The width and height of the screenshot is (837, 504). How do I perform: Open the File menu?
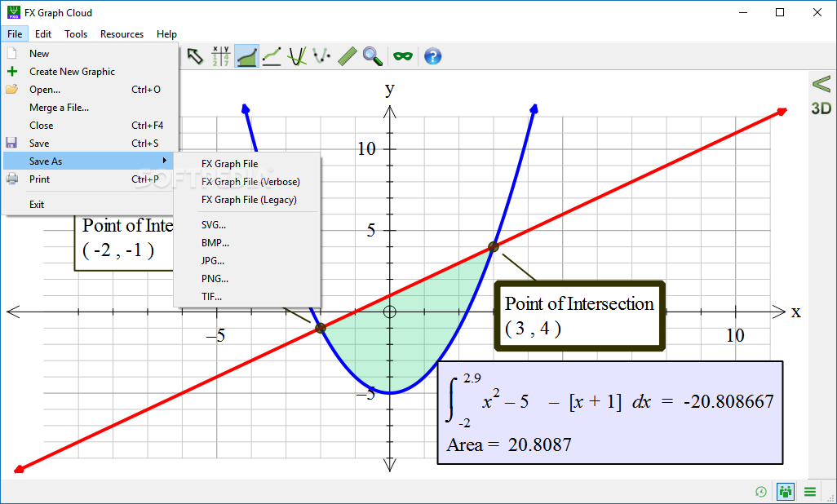(x=15, y=34)
